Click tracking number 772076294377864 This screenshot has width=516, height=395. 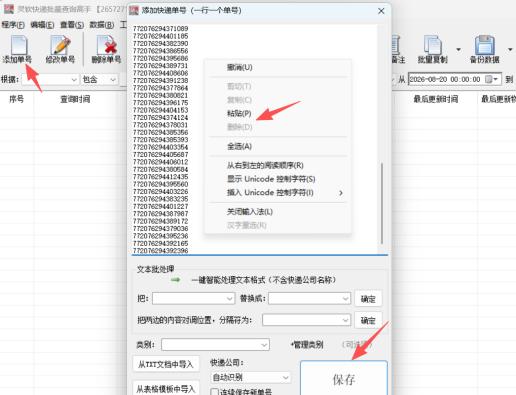[161, 88]
